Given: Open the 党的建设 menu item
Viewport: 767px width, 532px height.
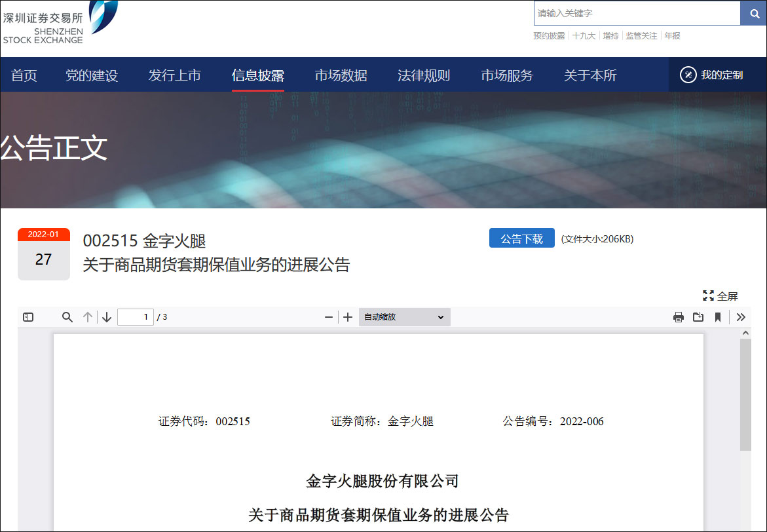Looking at the screenshot, I should point(92,75).
